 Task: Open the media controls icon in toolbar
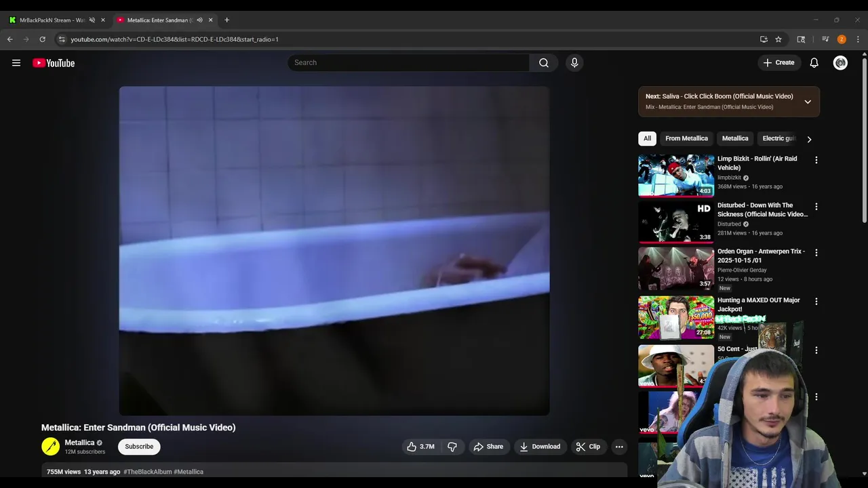(x=825, y=39)
